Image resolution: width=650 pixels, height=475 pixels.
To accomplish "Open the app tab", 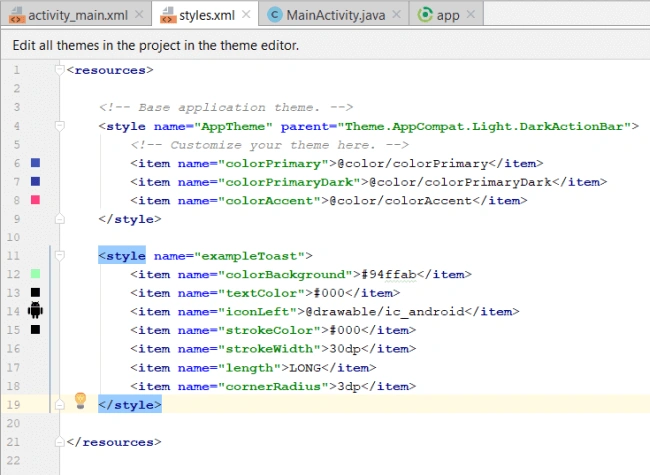I will point(448,15).
